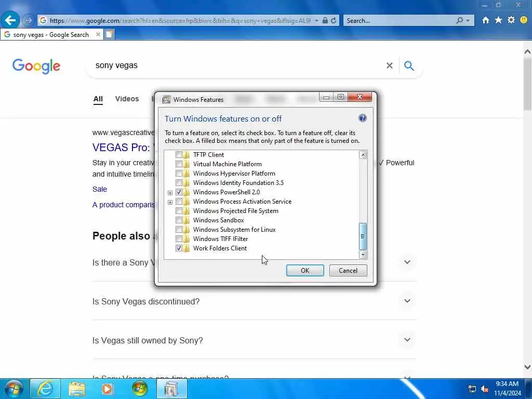This screenshot has height=399, width=532.
Task: Click the features list scrollbar thumb
Action: click(363, 236)
